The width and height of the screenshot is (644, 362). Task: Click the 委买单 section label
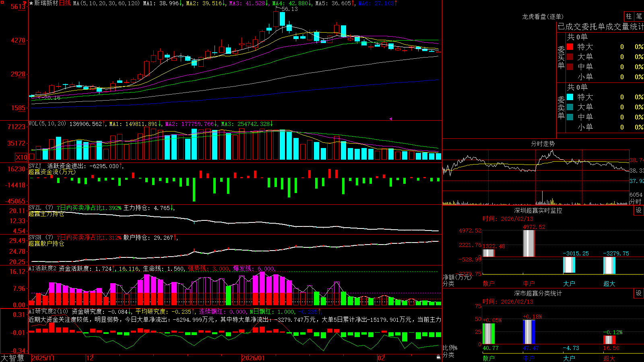tap(561, 57)
